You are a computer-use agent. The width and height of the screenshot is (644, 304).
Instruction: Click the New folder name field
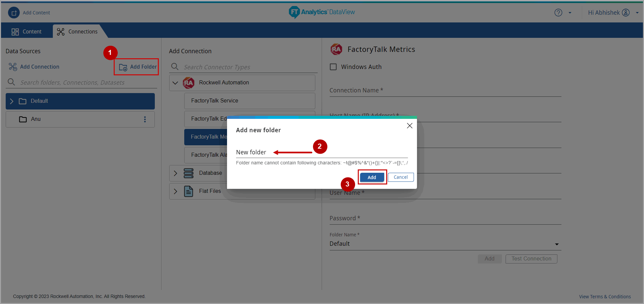point(321,152)
